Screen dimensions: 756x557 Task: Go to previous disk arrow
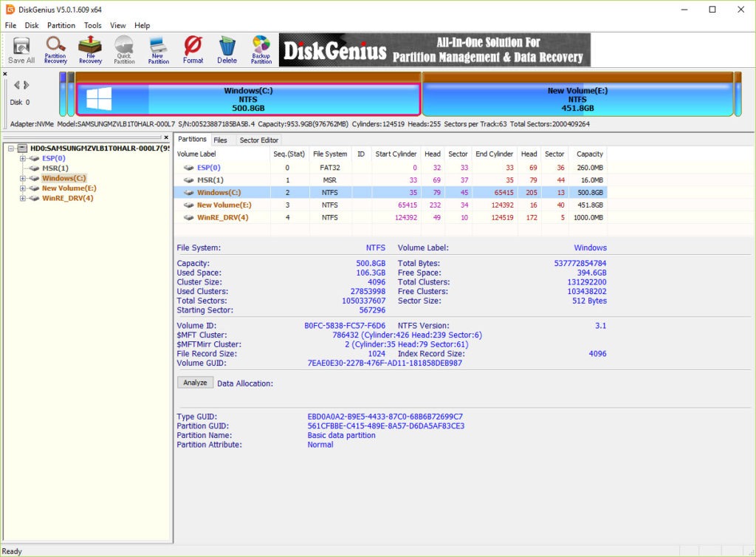[17, 86]
